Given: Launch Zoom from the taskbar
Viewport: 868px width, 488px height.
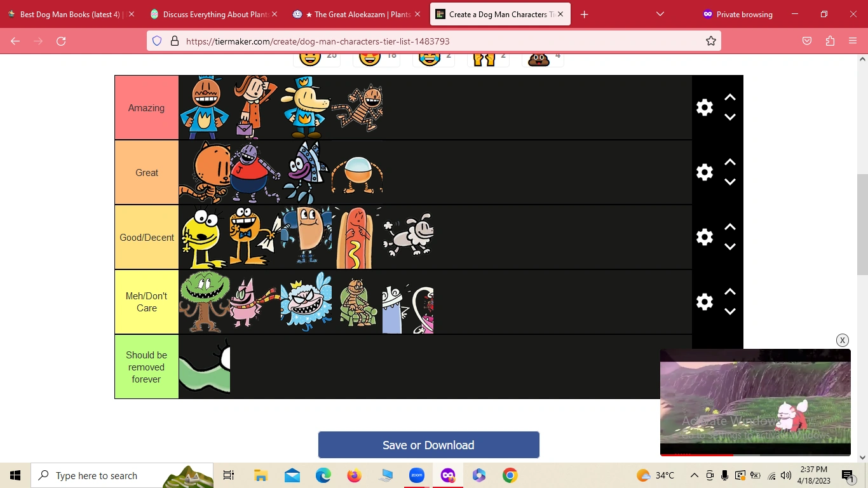Looking at the screenshot, I should (417, 475).
